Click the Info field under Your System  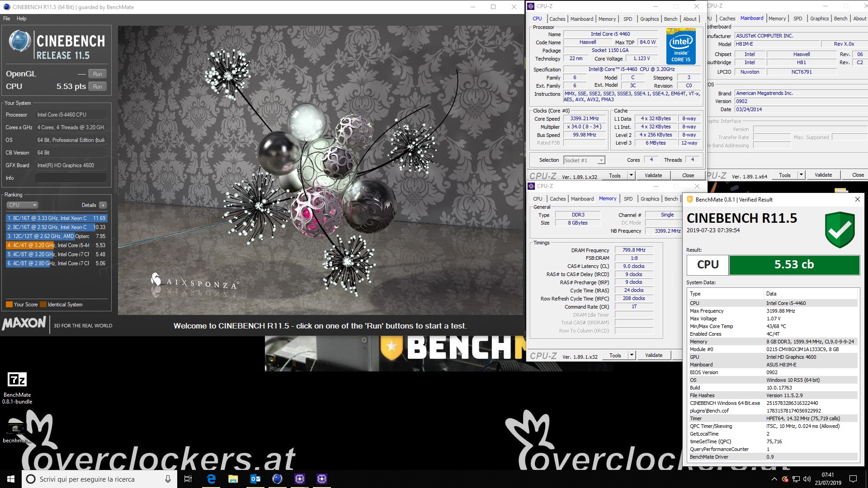pyautogui.click(x=71, y=178)
